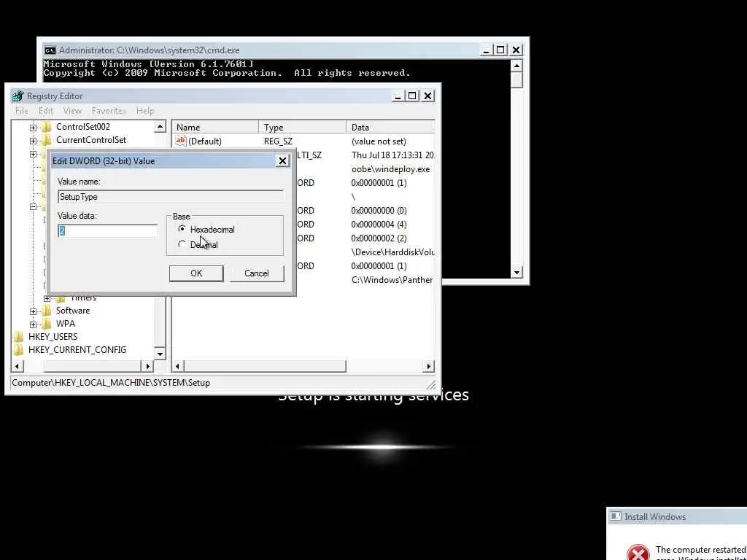Click OK in Edit DWORD dialog
The image size is (747, 560).
point(196,273)
